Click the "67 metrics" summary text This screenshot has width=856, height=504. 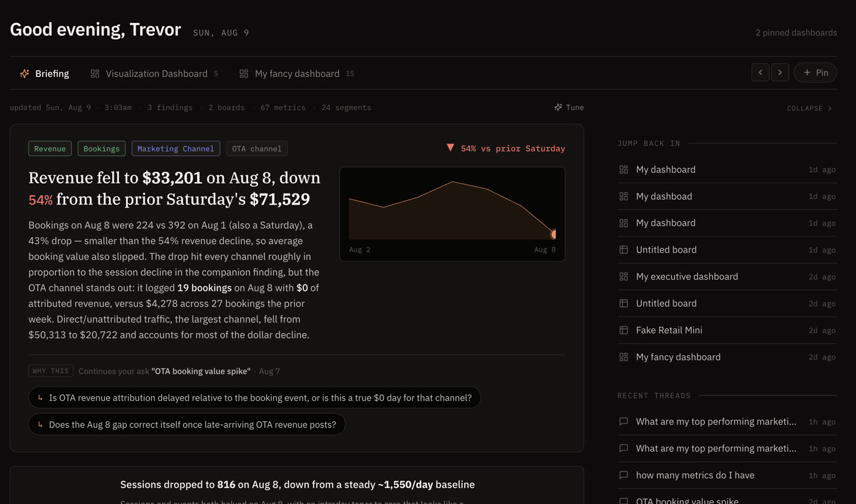coord(283,107)
